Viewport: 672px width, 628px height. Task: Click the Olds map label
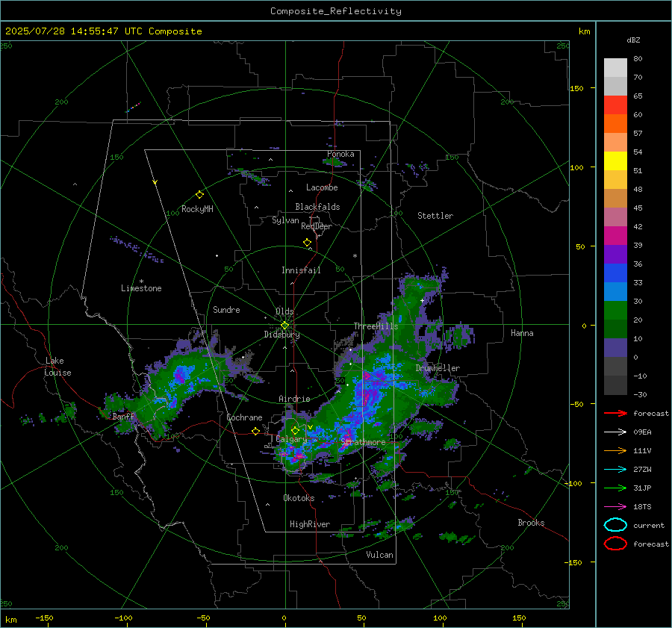tap(284, 311)
